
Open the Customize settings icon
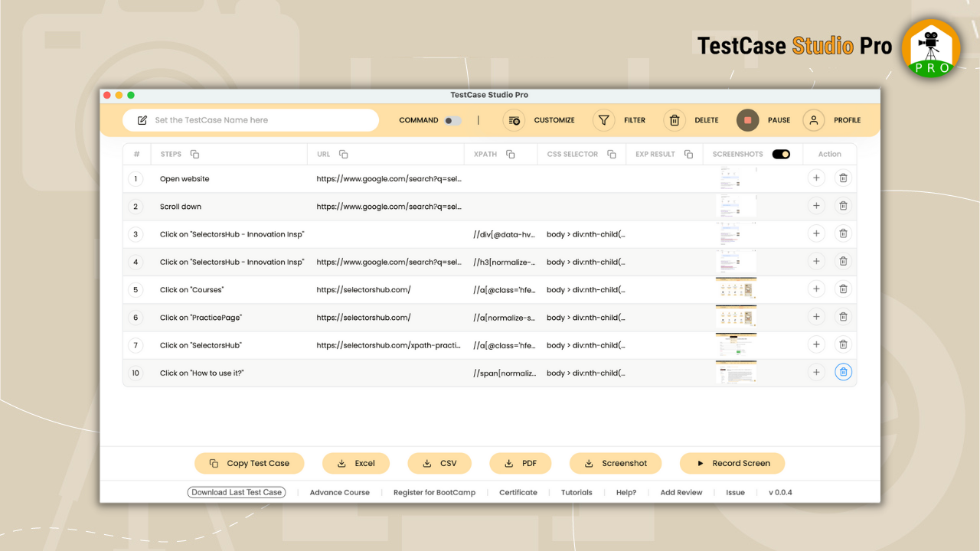pos(514,120)
